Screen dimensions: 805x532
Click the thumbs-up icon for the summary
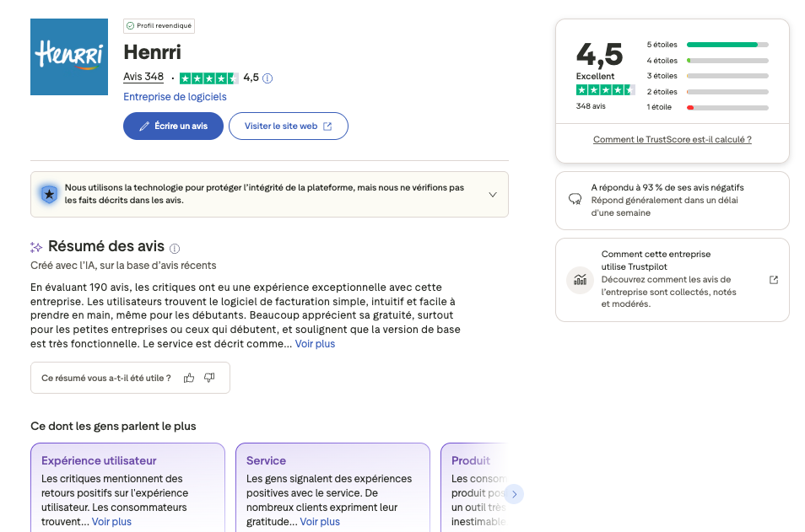tap(189, 378)
